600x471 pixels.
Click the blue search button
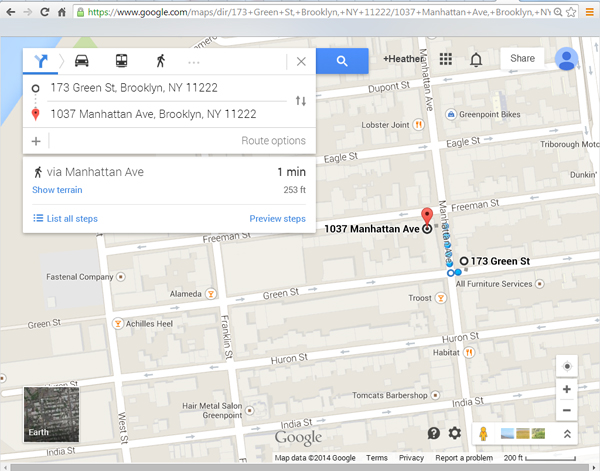(x=342, y=61)
